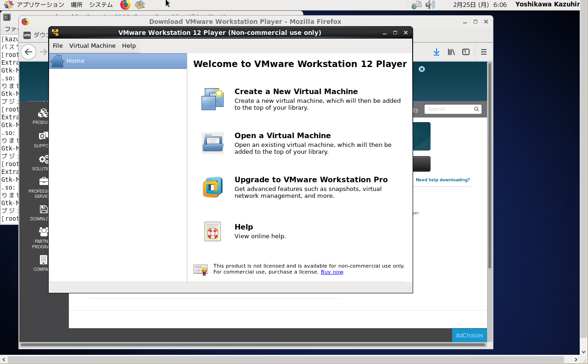Click the volume speaker icon in system tray

point(430,5)
